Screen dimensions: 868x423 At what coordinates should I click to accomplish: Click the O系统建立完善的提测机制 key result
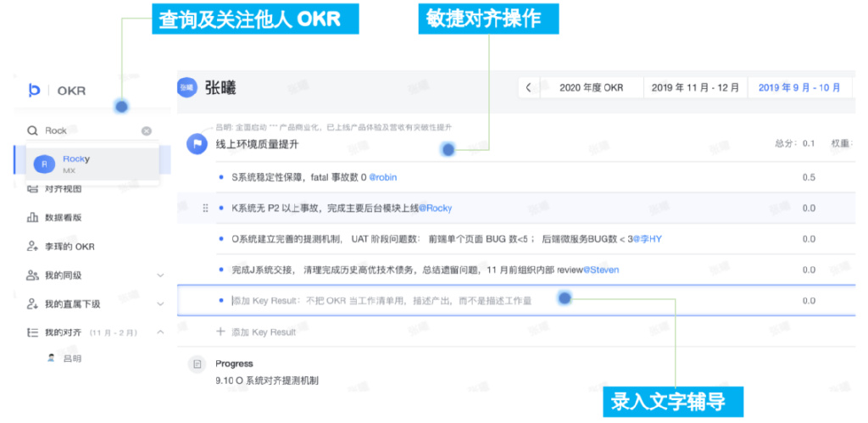pyautogui.click(x=431, y=239)
